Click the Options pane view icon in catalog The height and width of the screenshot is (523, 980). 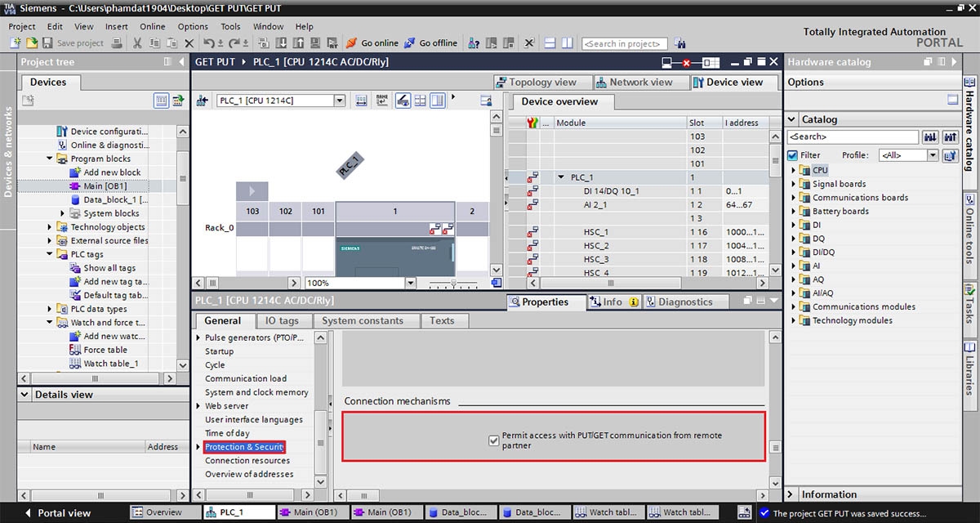coord(952,99)
